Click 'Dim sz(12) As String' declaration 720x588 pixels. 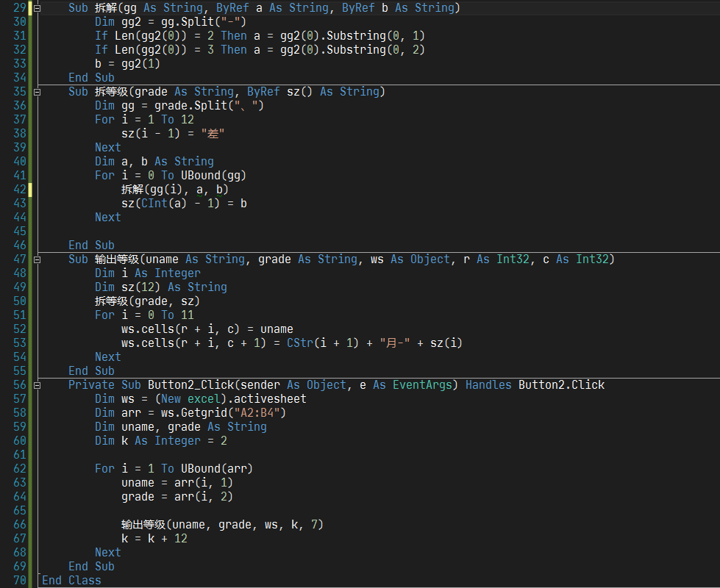(x=161, y=287)
